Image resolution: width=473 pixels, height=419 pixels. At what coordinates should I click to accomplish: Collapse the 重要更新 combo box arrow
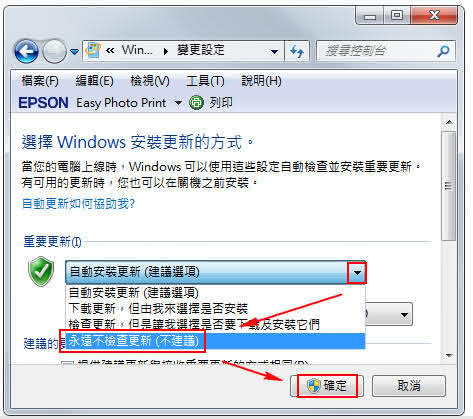357,273
